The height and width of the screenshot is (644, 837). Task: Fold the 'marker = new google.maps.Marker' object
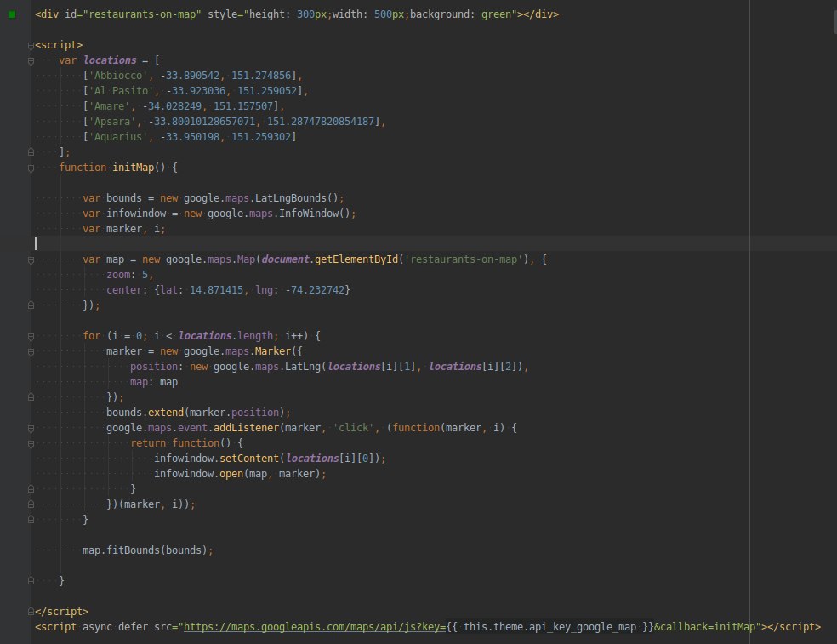click(31, 352)
